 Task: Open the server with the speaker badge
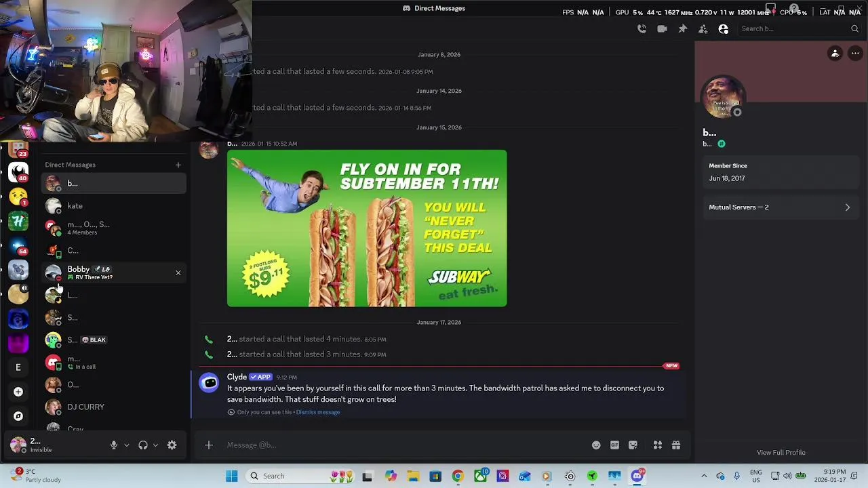coord(18,294)
